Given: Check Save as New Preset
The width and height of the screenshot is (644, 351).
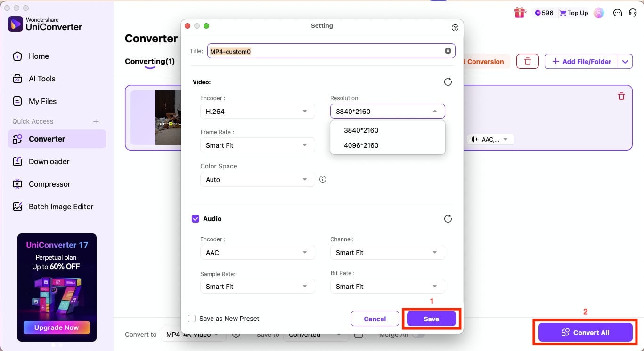Looking at the screenshot, I should [192, 318].
